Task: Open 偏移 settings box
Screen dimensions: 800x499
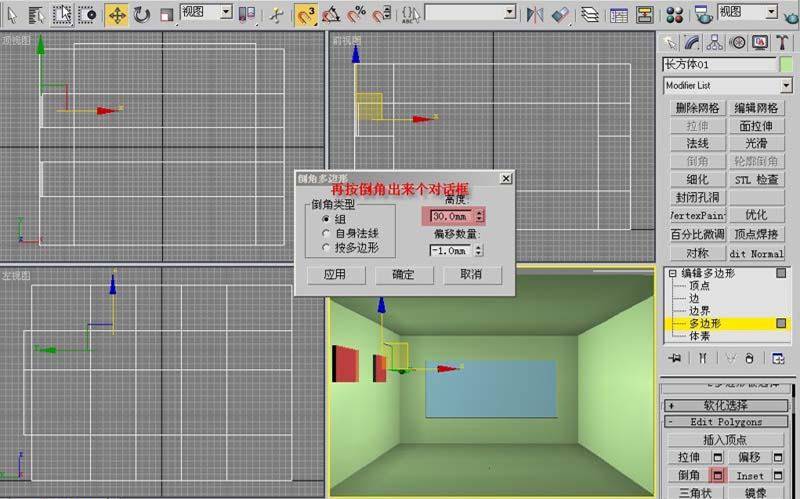Action: pyautogui.click(x=778, y=457)
